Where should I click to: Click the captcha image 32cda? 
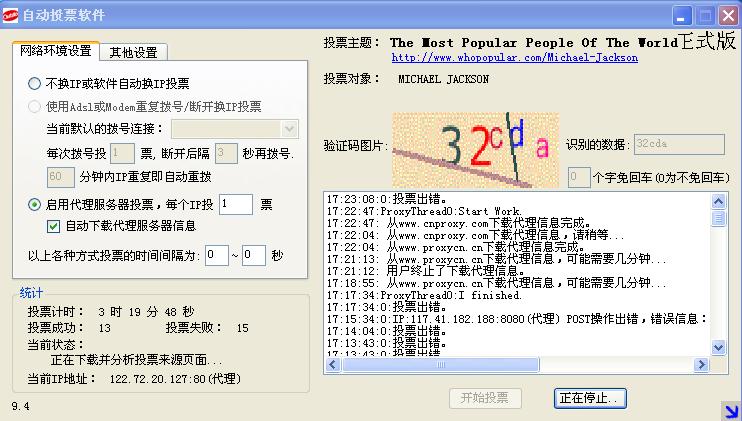pos(475,150)
